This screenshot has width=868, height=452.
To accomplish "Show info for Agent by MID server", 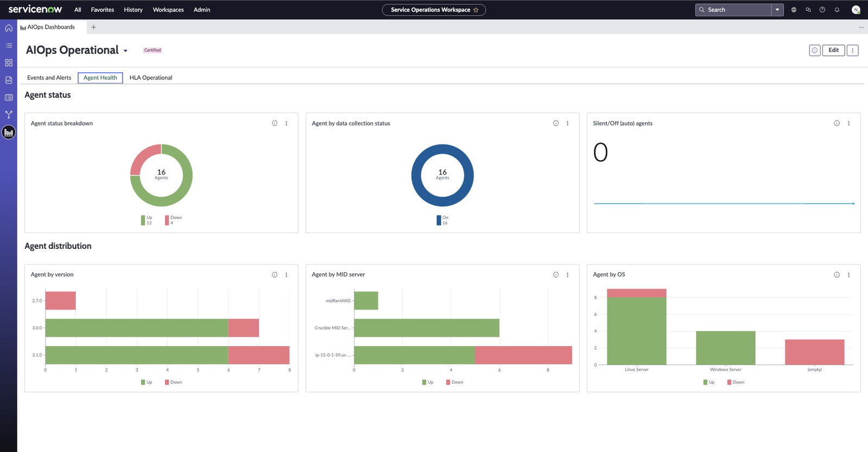I will (556, 275).
